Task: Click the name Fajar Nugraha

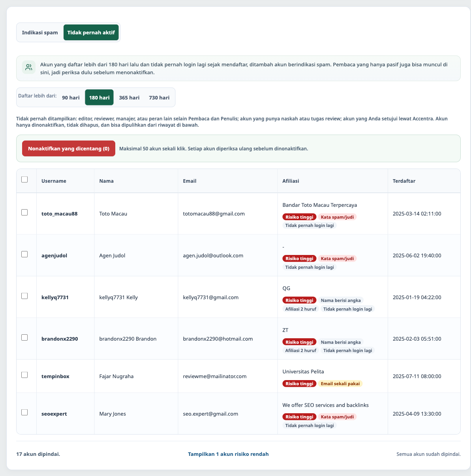Action: point(116,376)
